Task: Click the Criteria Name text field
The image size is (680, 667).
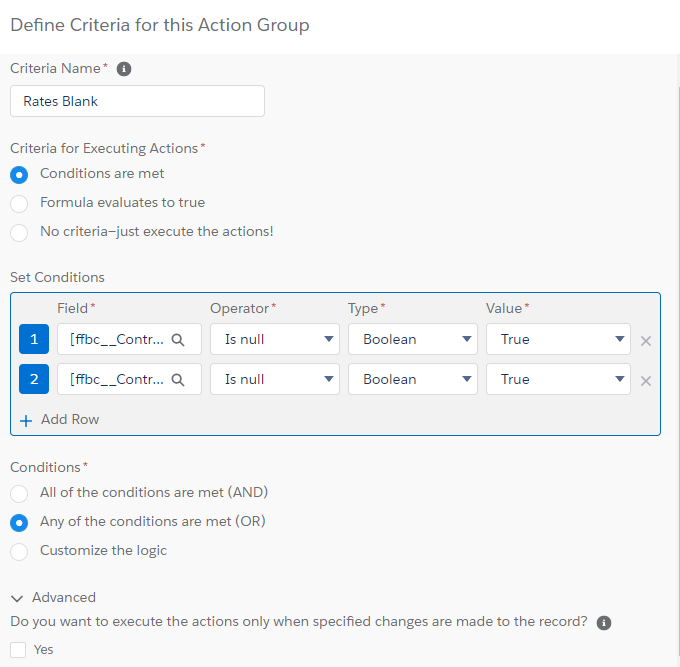Action: pyautogui.click(x=137, y=101)
